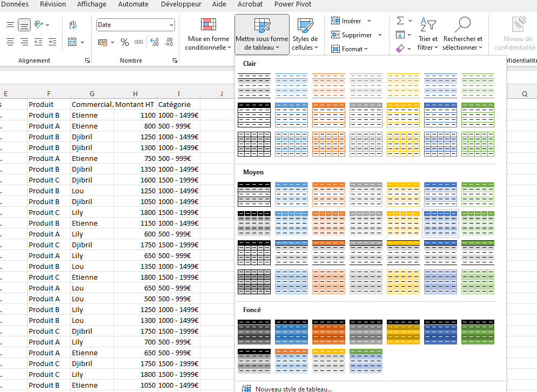Image resolution: width=537 pixels, height=392 pixels.
Task: Click the Styles de cellules icon
Action: pos(305,25)
